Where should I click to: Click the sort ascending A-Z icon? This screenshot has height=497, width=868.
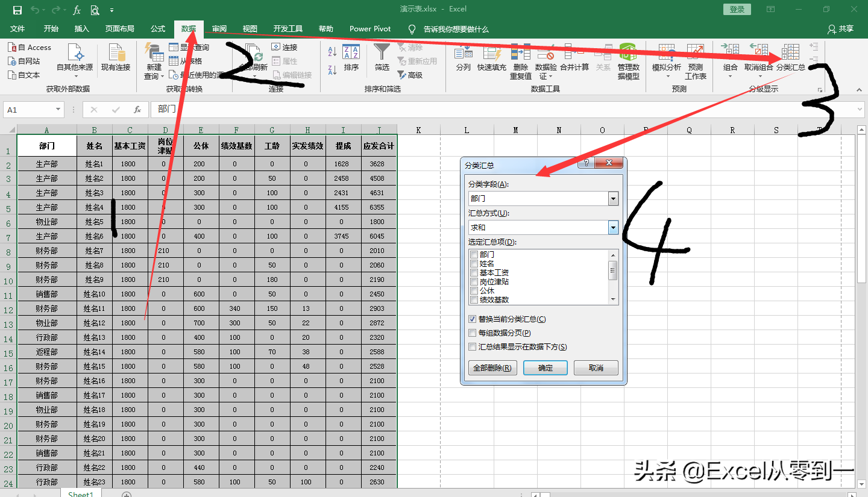coord(332,52)
